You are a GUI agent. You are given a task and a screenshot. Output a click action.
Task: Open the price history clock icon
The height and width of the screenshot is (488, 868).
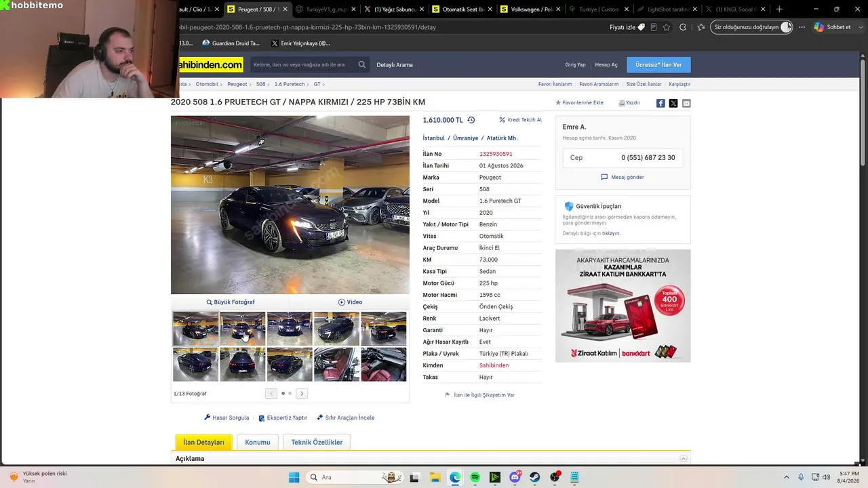(471, 120)
